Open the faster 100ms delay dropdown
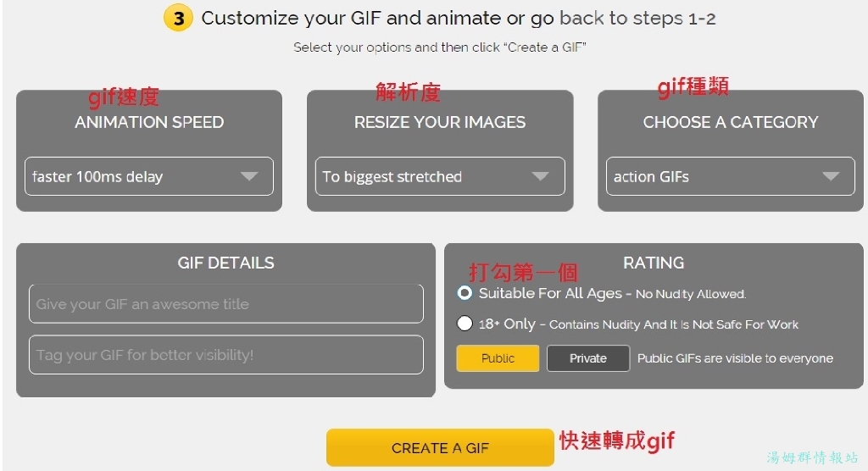This screenshot has width=868, height=471. pos(149,176)
